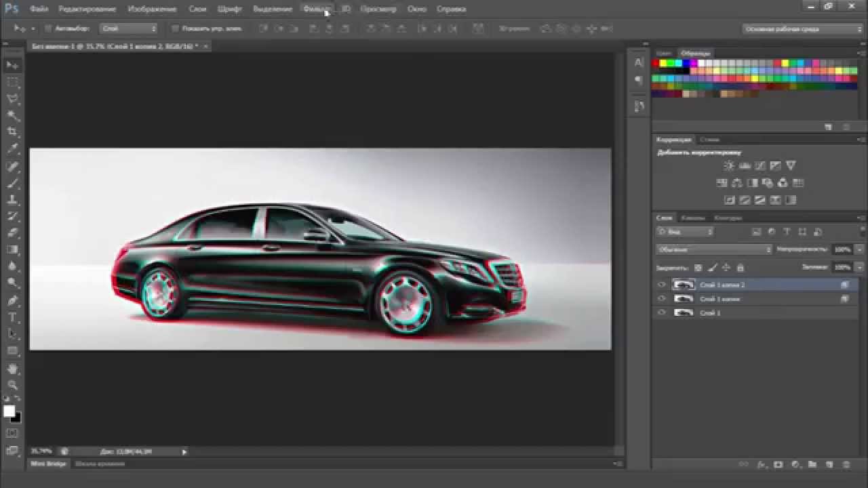Switch to the Channels tab (Каналы)
This screenshot has width=868, height=488.
tap(692, 218)
